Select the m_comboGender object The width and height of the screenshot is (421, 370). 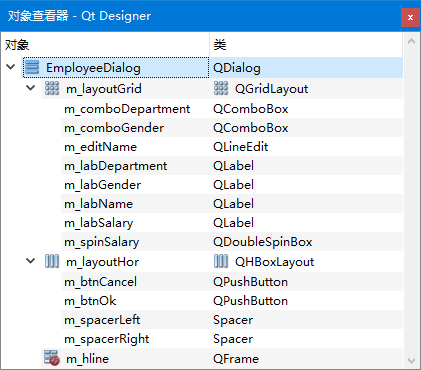[x=114, y=128]
